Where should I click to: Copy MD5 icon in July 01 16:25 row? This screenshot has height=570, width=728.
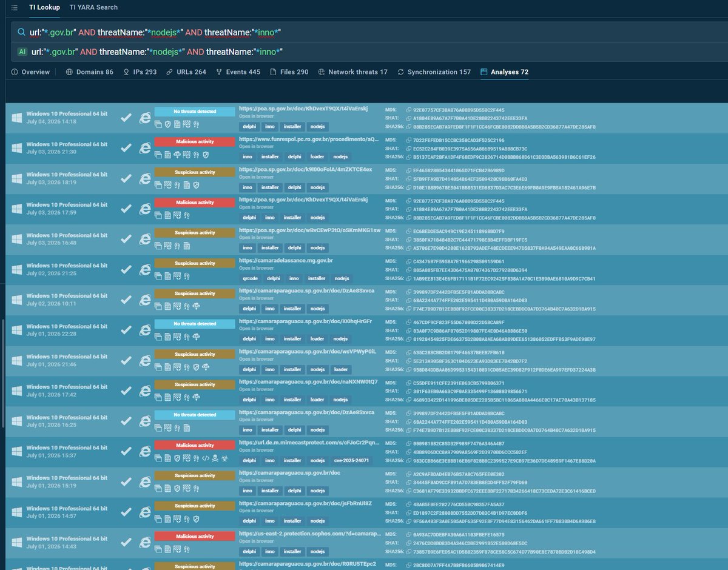pyautogui.click(x=409, y=414)
